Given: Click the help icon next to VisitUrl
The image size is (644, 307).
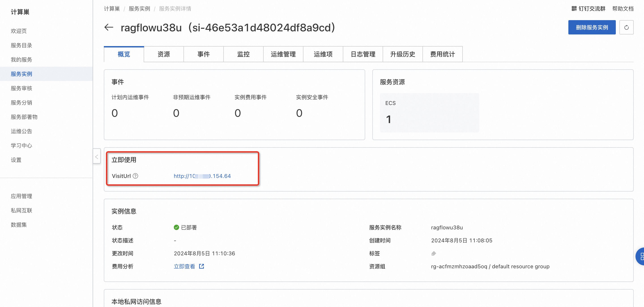Looking at the screenshot, I should [136, 176].
